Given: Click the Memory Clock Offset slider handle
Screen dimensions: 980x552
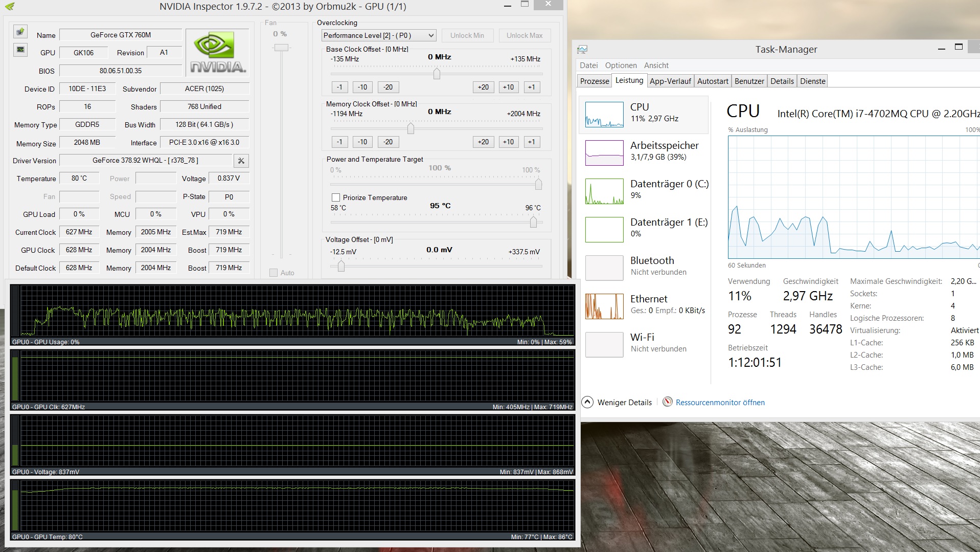Looking at the screenshot, I should [x=411, y=128].
